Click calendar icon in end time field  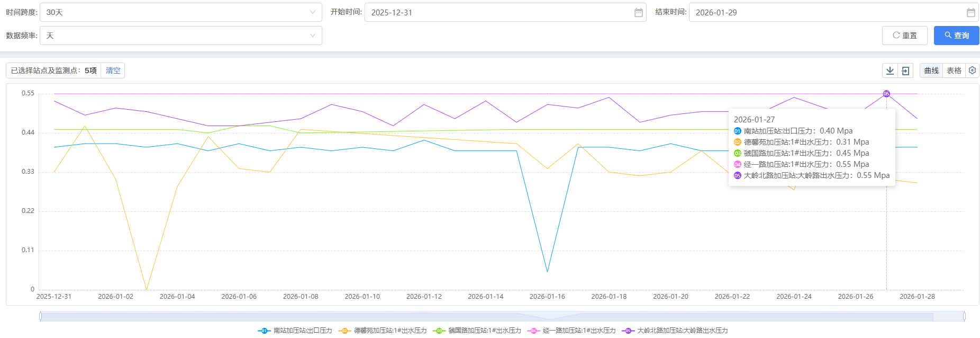tap(970, 13)
